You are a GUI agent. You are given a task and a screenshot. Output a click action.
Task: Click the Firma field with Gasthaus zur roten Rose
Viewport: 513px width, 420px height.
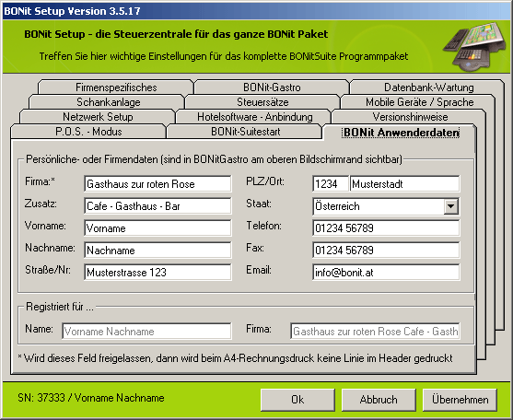157,183
